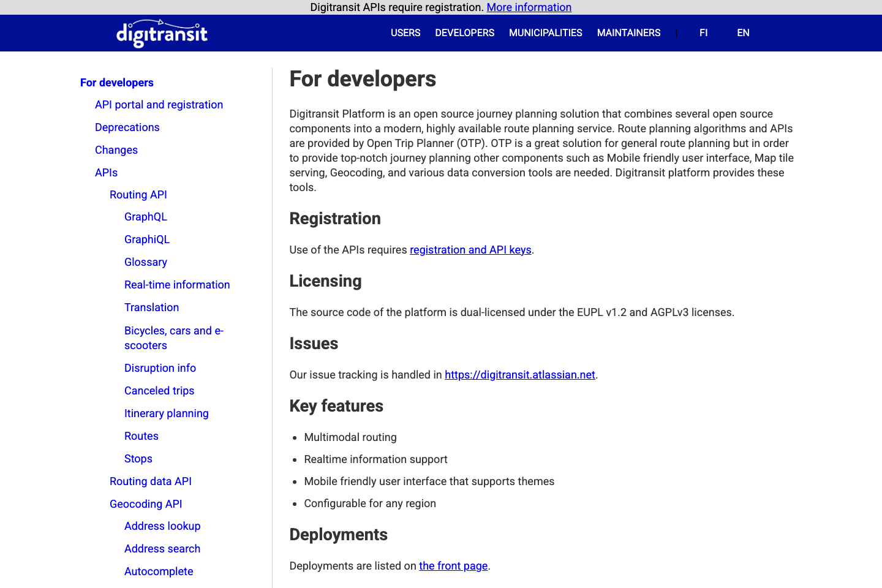Open the More information banner link
This screenshot has width=882, height=588.
point(529,7)
